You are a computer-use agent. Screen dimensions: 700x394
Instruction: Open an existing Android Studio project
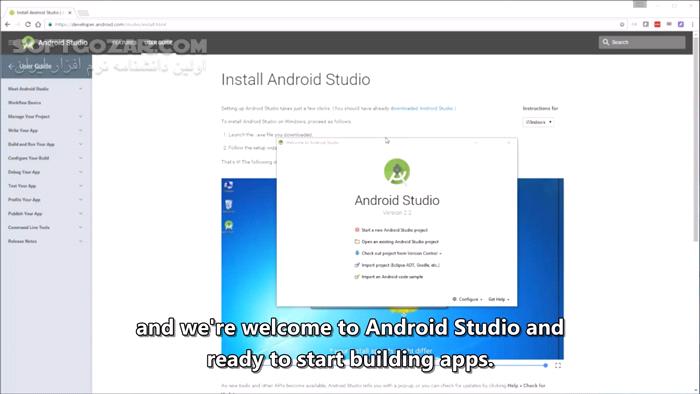pyautogui.click(x=400, y=241)
